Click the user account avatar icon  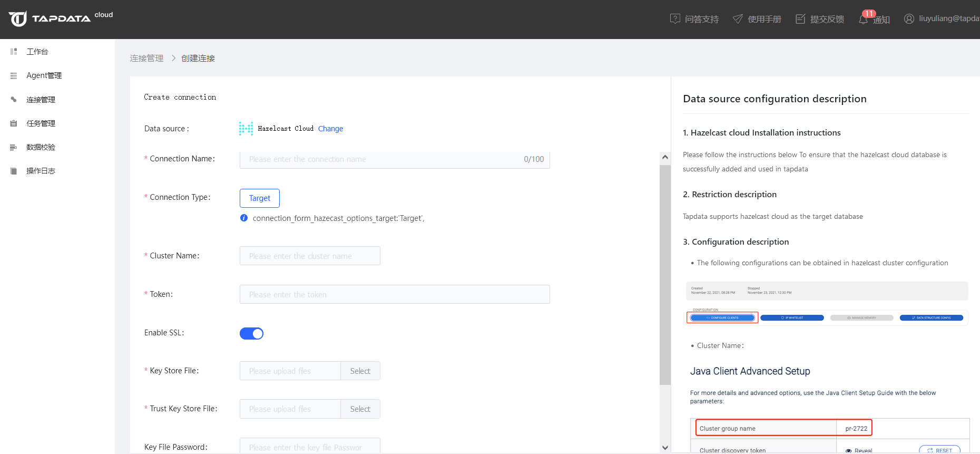[909, 19]
